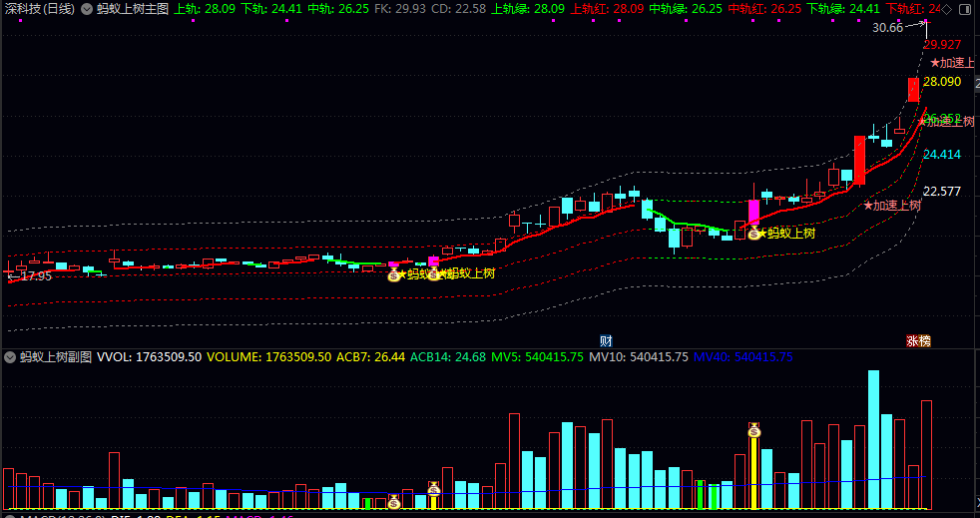Click the 蚂蚁上树副图 indicator name
The height and width of the screenshot is (518, 980).
pyautogui.click(x=56, y=357)
